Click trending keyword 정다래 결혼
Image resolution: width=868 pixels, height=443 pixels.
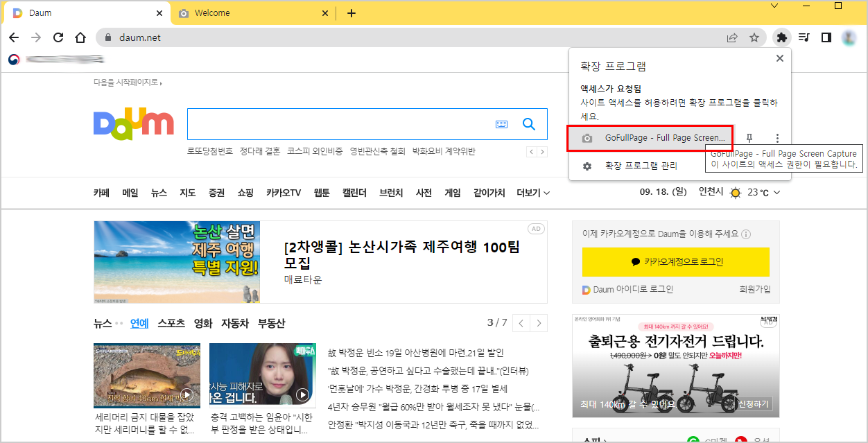click(x=260, y=151)
